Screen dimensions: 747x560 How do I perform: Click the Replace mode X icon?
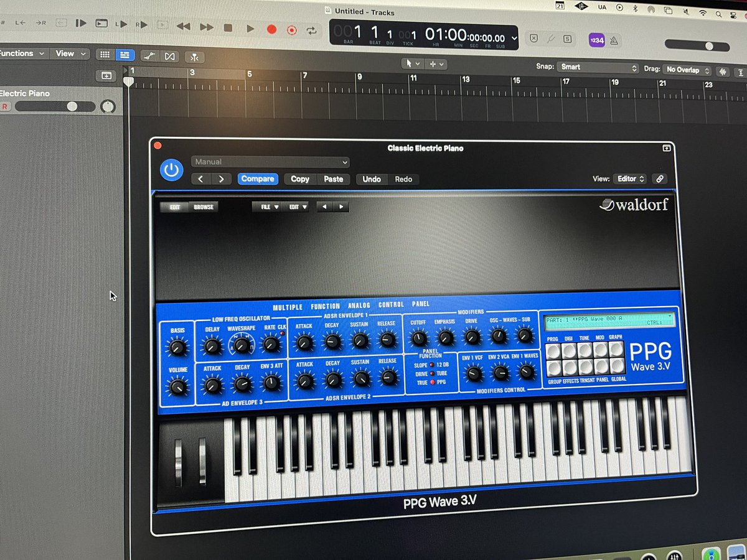point(533,38)
